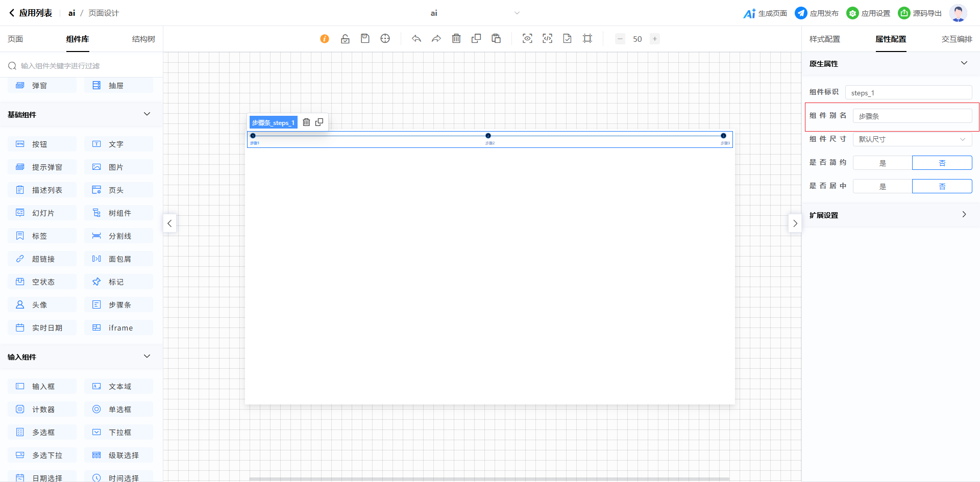Screen dimensions: 980x482
Task: Collapse the 基础组件 group
Action: click(147, 114)
